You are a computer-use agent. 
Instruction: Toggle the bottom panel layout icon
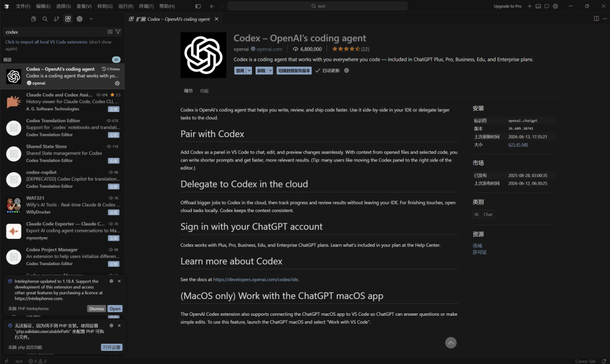tap(538, 6)
